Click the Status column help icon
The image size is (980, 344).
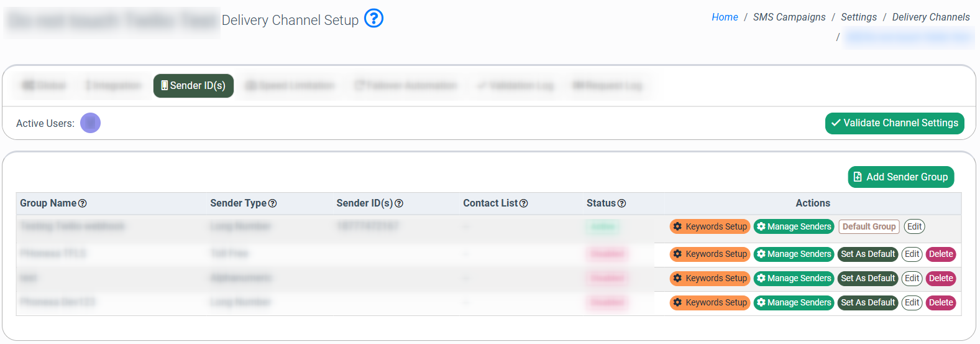[x=621, y=203]
